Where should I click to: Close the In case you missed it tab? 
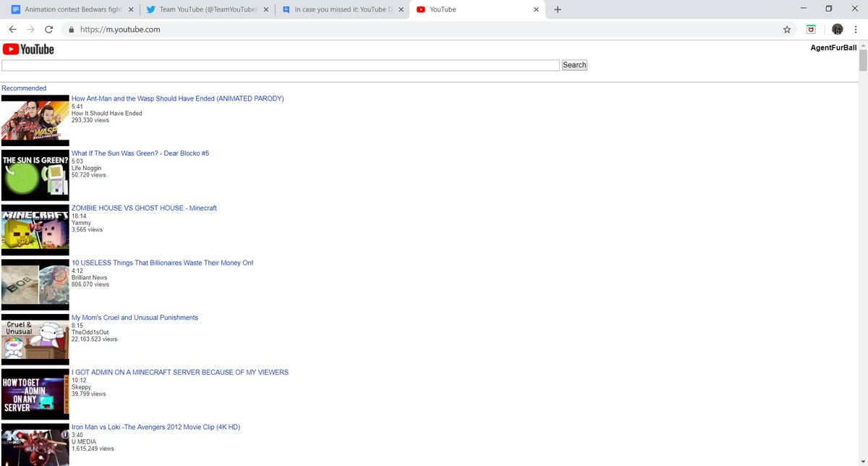coord(401,9)
